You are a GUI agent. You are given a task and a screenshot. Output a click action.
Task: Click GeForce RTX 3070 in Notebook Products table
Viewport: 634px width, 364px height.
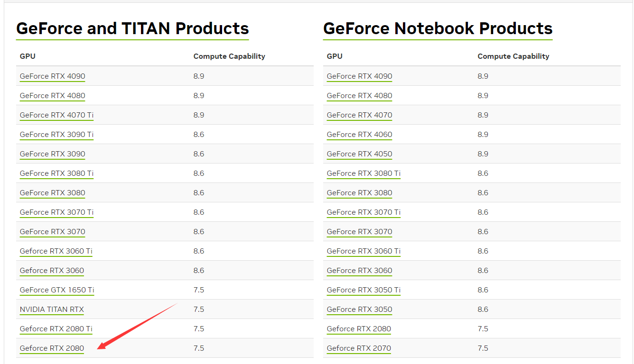click(360, 232)
